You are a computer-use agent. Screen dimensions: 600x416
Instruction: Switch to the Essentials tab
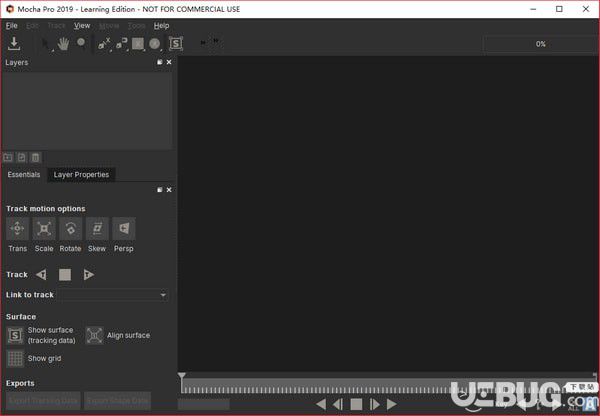click(x=24, y=175)
